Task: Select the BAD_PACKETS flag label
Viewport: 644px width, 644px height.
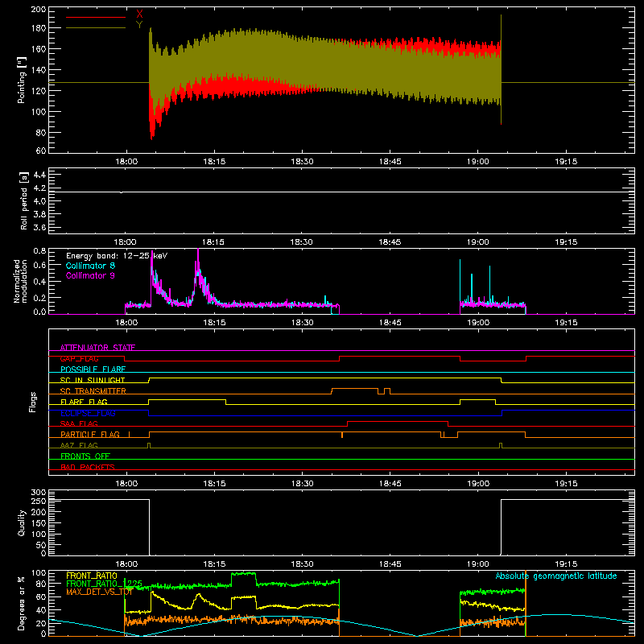Action: pos(88,467)
